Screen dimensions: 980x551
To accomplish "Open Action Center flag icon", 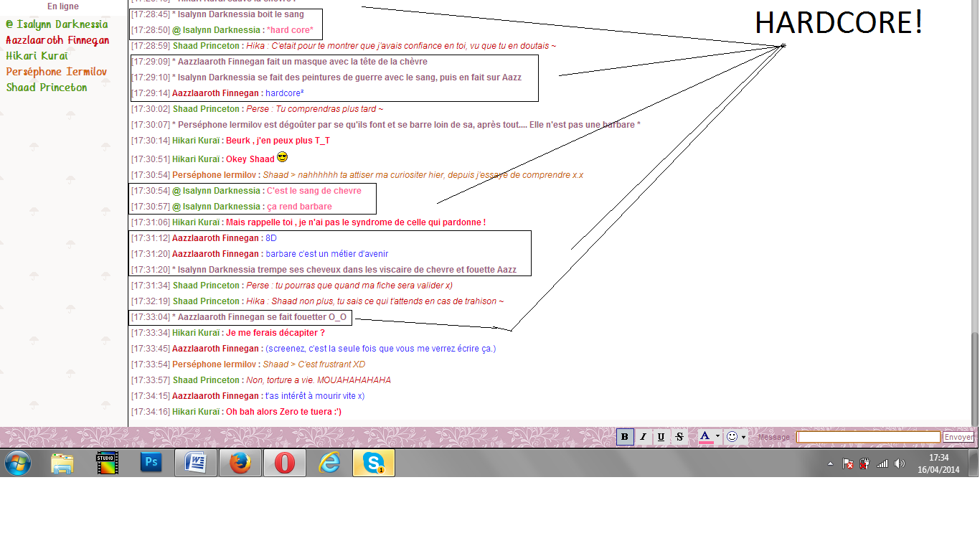I will pos(848,464).
